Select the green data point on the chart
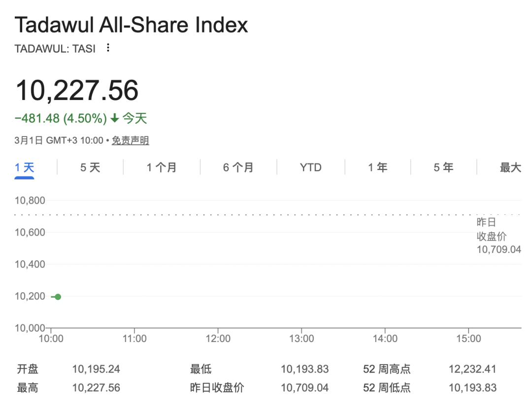 click(58, 297)
